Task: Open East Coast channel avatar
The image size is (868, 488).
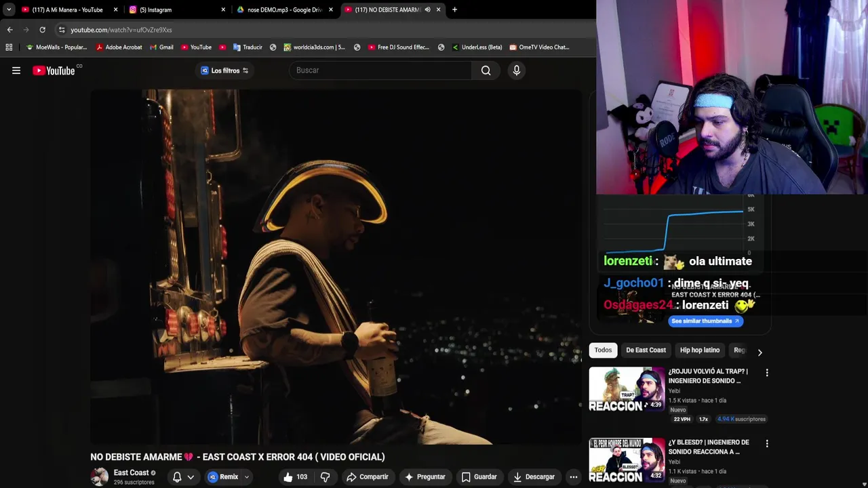Action: click(100, 476)
